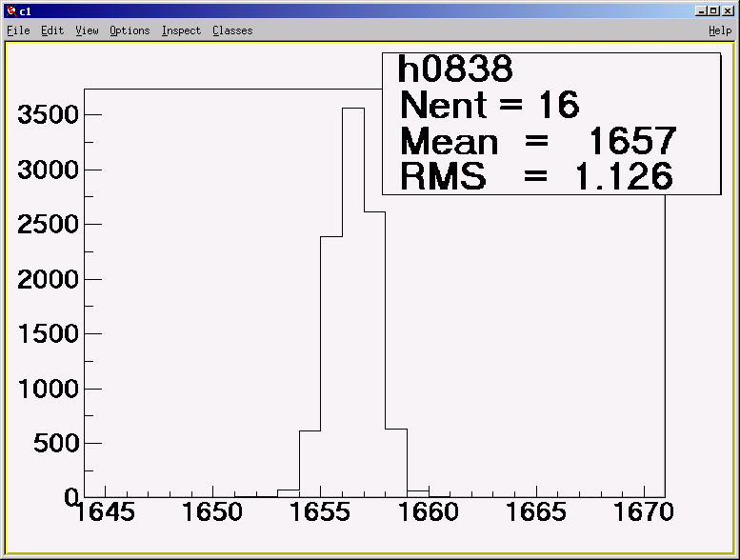Open the Inspect menu
The width and height of the screenshot is (740, 560).
181,30
